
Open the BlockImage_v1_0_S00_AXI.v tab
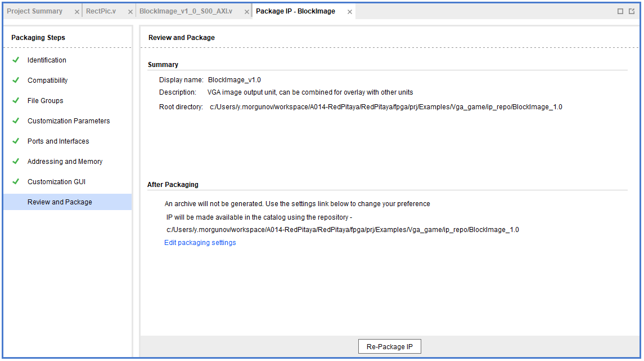click(186, 11)
